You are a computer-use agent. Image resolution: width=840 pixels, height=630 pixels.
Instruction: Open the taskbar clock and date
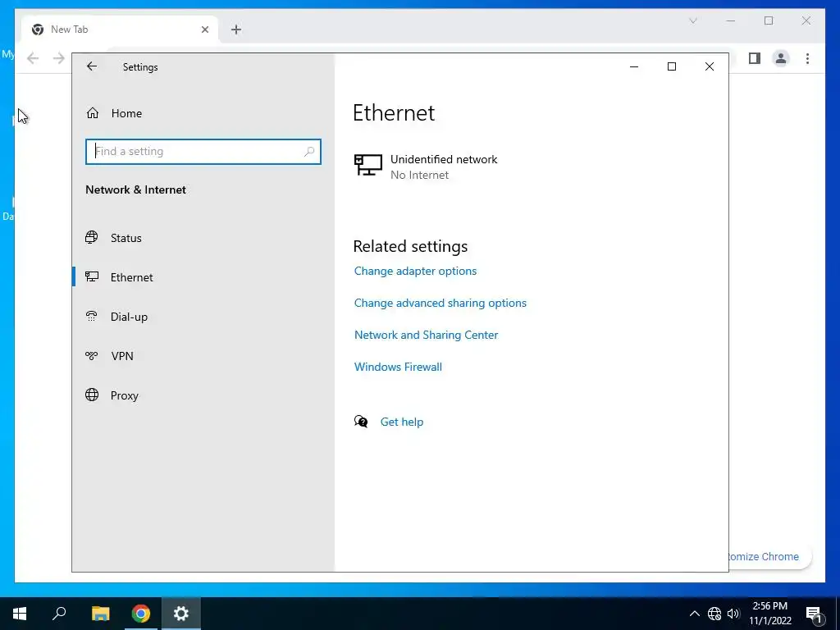[769, 614]
